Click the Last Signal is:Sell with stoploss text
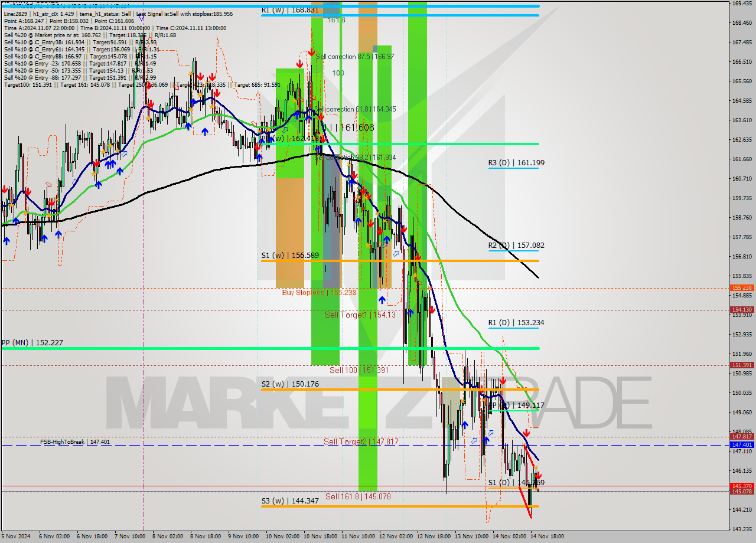The image size is (756, 543). [184, 14]
